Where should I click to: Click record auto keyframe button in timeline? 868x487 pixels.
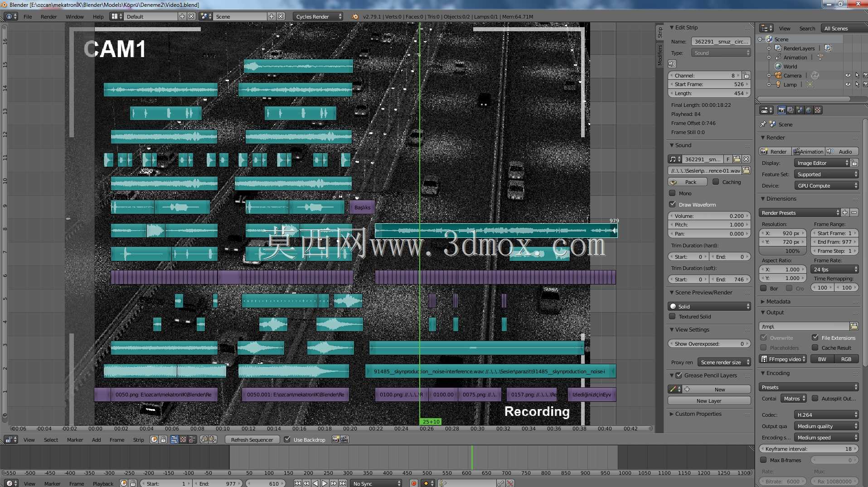pos(414,483)
